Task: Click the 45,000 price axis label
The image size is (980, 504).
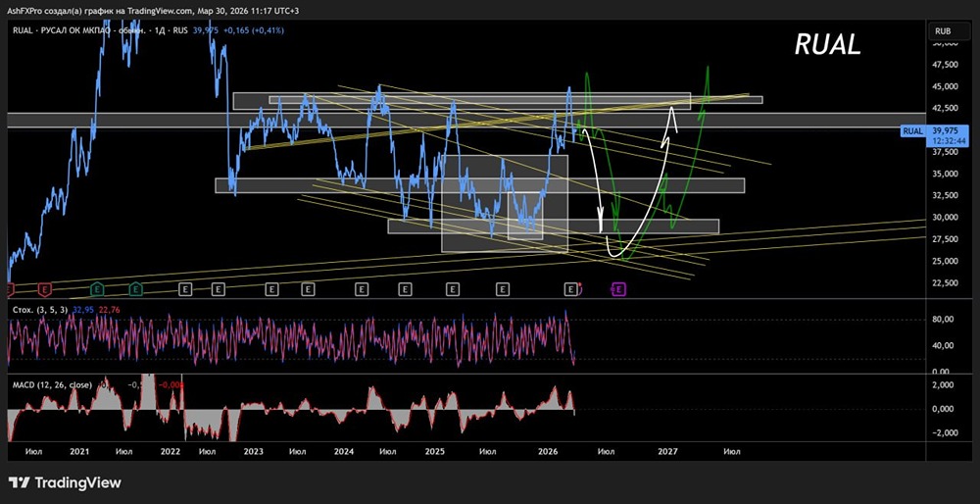Action: coord(946,86)
